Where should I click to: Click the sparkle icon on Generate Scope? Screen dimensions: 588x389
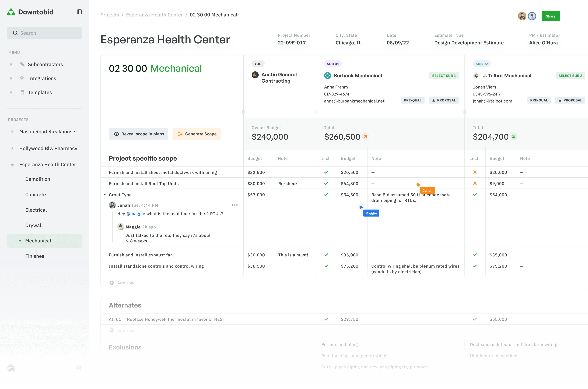pos(180,134)
